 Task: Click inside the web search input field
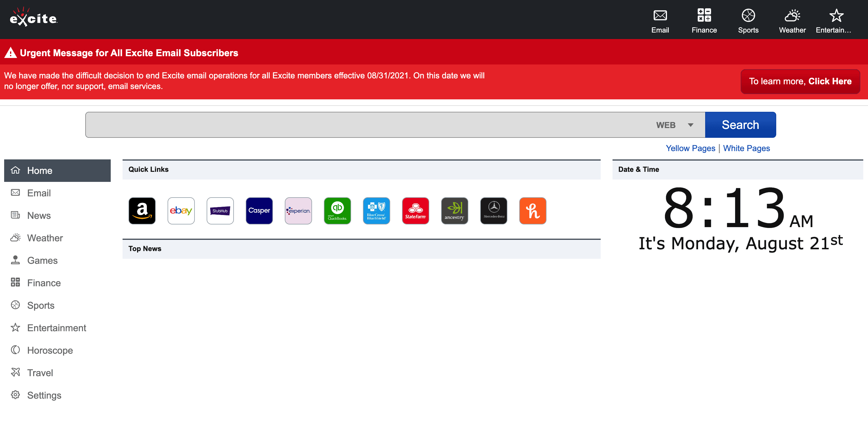(367, 125)
